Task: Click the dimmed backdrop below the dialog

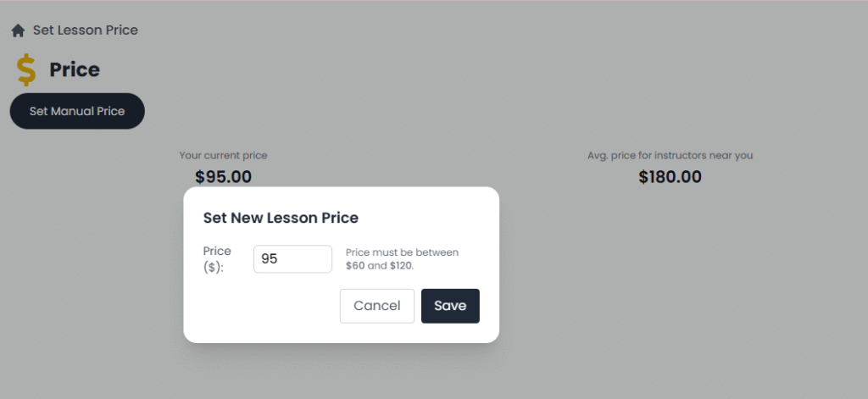Action: tap(341, 371)
